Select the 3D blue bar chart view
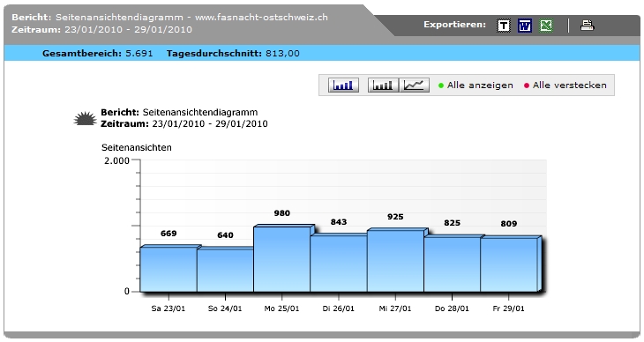Viewport: 644px width, 342px height. tap(343, 85)
